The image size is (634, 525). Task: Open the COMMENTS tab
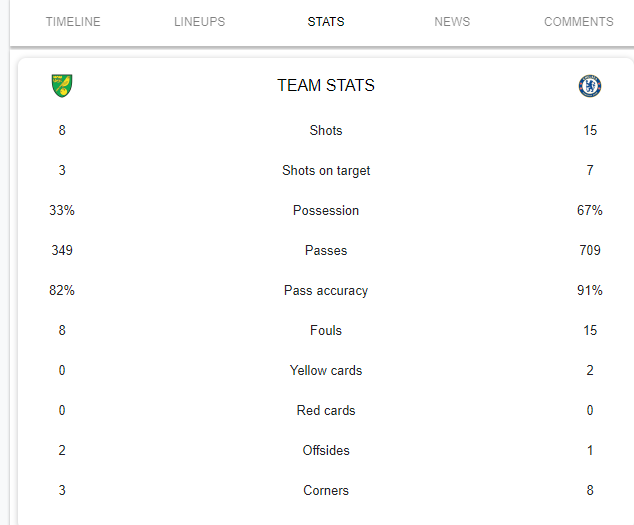coord(579,21)
